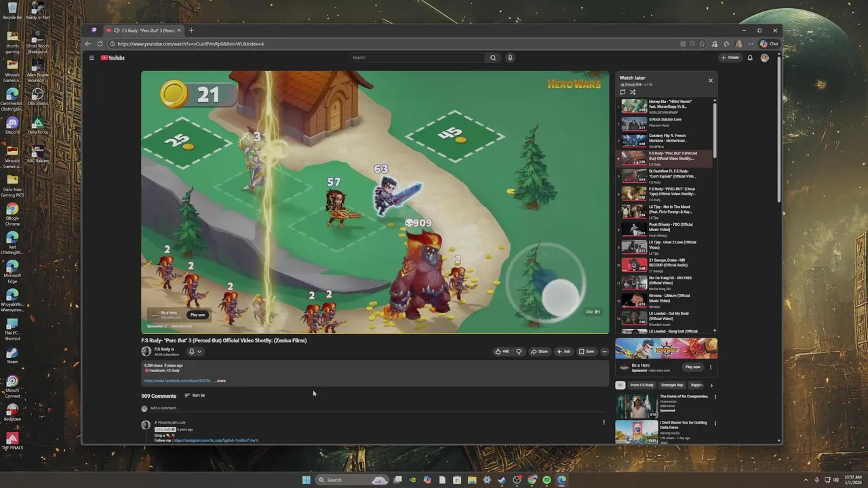Expand description with ...more
This screenshot has width=868, height=488.
220,381
